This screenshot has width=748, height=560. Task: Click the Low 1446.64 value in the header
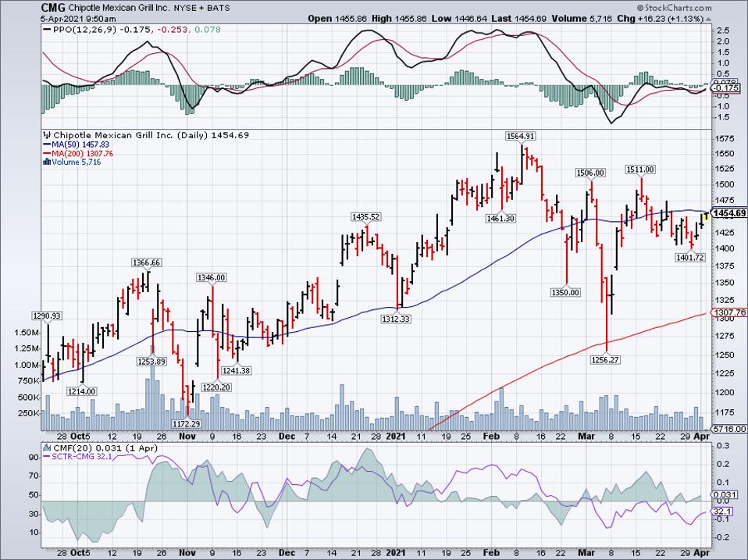[459, 19]
